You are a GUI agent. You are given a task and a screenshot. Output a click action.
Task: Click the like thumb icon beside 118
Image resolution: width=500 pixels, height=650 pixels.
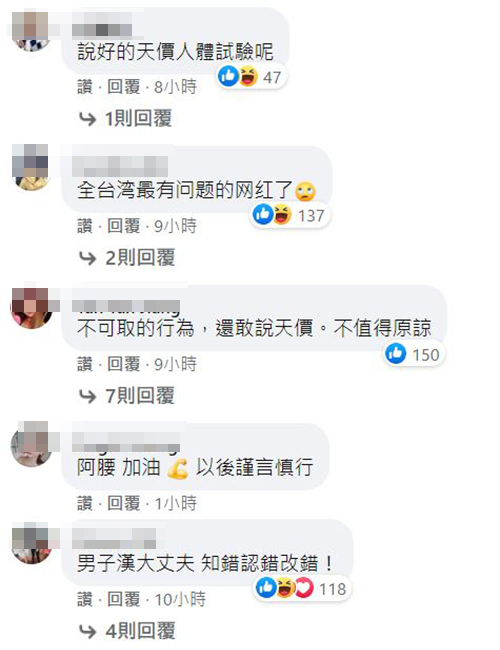[x=266, y=587]
